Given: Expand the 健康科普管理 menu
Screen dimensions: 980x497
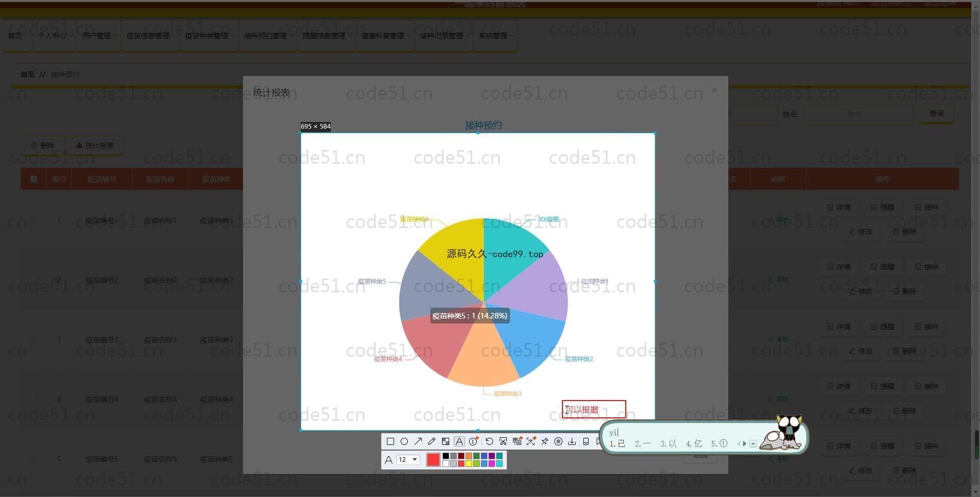Looking at the screenshot, I should tap(386, 36).
